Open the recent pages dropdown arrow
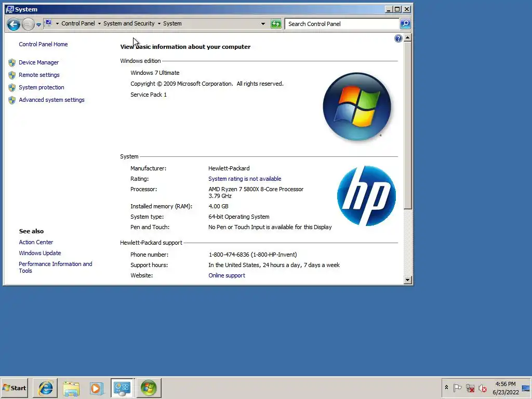Viewport: 532px width, 399px height. 38,24
